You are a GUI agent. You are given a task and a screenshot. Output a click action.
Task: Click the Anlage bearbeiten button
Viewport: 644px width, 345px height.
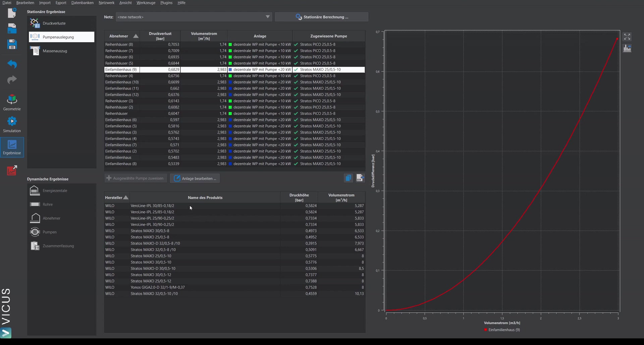[x=195, y=178]
